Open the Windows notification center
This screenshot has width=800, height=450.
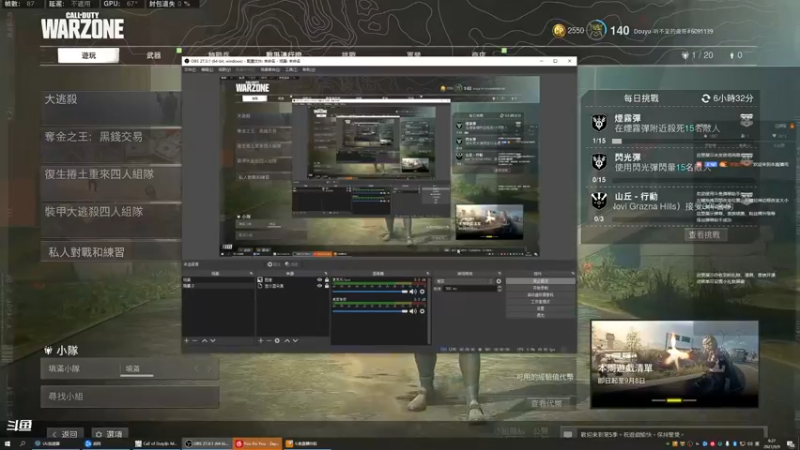pyautogui.click(x=790, y=444)
